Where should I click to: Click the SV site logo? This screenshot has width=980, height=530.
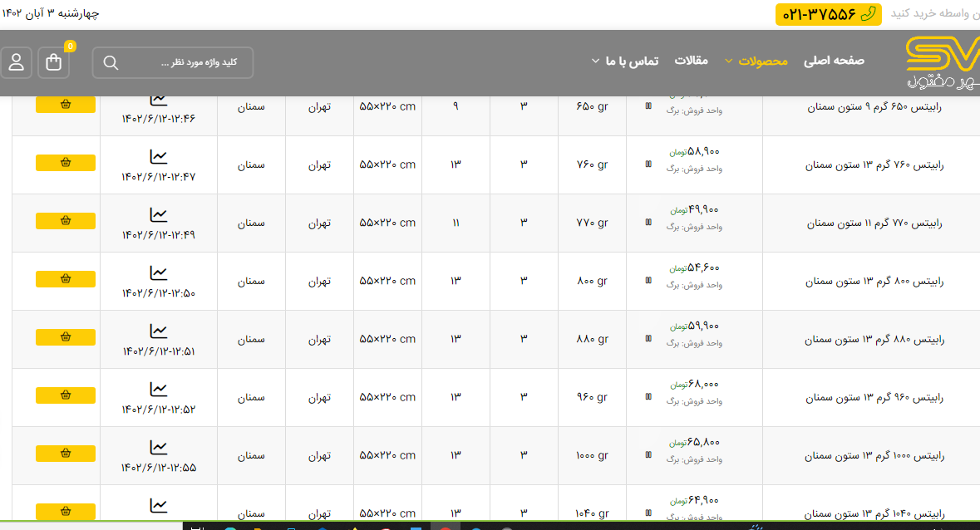coord(943,63)
